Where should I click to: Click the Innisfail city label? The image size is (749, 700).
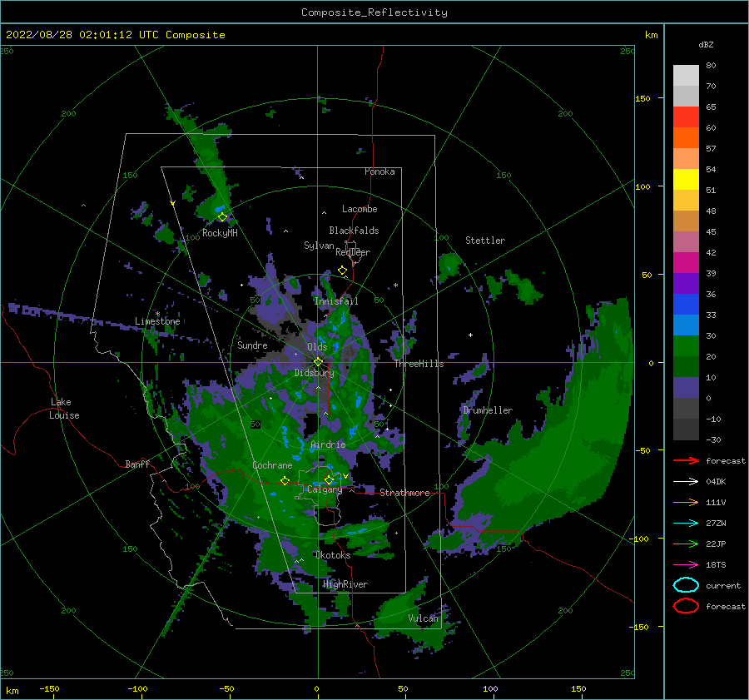pos(336,301)
